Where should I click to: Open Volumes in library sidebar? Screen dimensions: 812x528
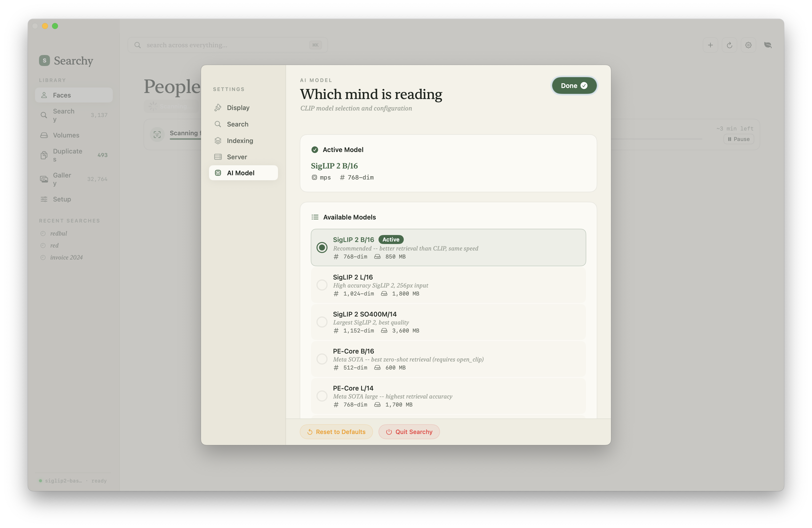pos(74,135)
